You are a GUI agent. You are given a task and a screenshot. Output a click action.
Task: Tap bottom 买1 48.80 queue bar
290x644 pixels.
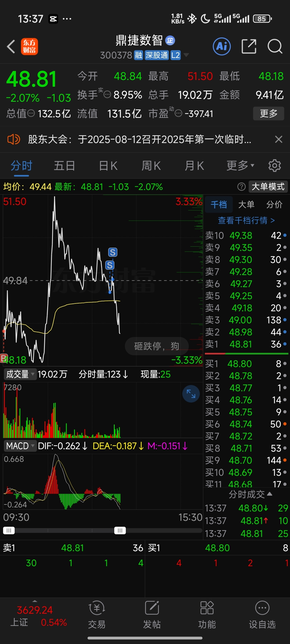[218, 548]
